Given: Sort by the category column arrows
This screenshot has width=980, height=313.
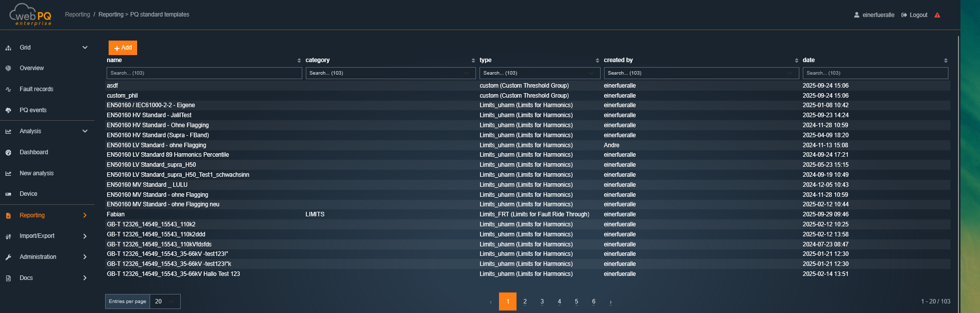Looking at the screenshot, I should pos(473,61).
